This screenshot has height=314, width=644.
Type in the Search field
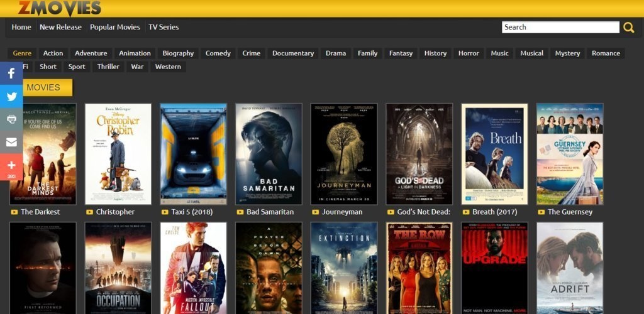560,27
